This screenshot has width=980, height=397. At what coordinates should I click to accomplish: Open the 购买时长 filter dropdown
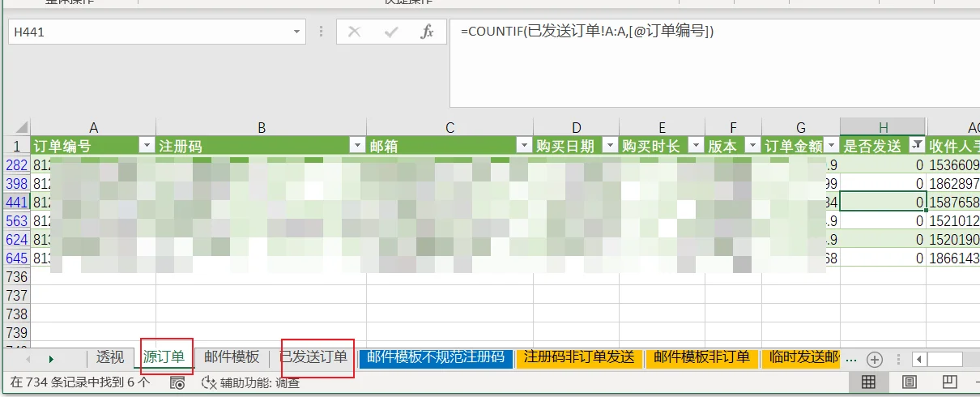[x=695, y=146]
